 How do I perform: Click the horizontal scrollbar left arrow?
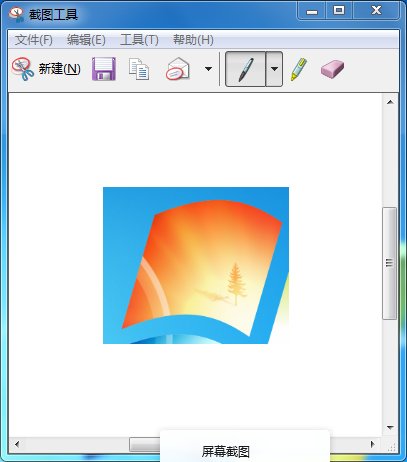point(17,444)
